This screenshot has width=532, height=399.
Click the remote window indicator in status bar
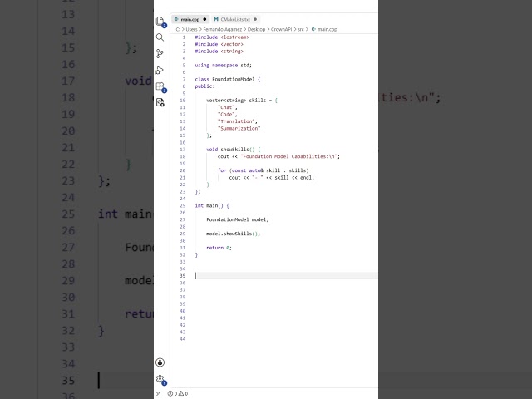(159, 393)
